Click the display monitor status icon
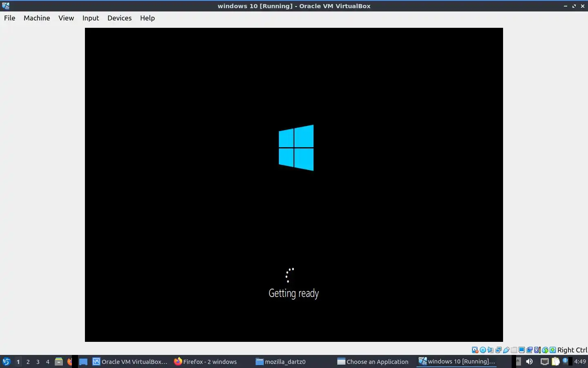The width and height of the screenshot is (588, 368). (x=521, y=350)
